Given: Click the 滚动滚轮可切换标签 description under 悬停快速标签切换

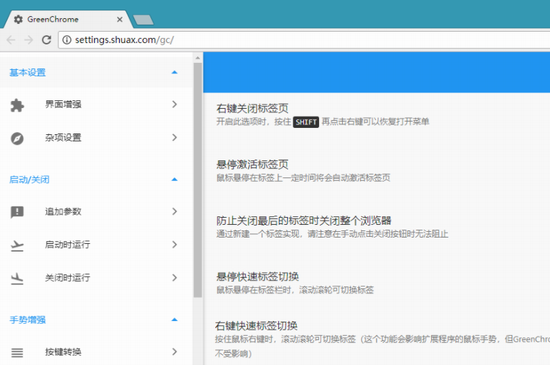Looking at the screenshot, I should click(295, 290).
